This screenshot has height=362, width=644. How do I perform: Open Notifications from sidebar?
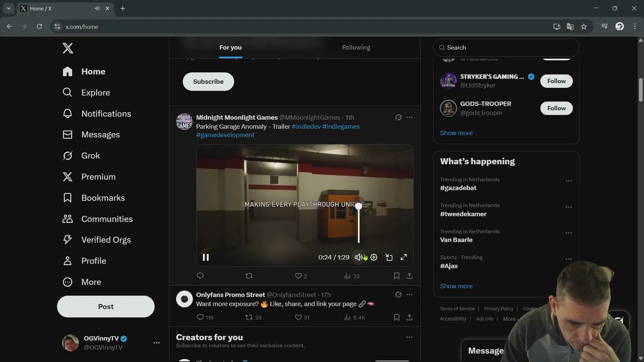(x=97, y=114)
